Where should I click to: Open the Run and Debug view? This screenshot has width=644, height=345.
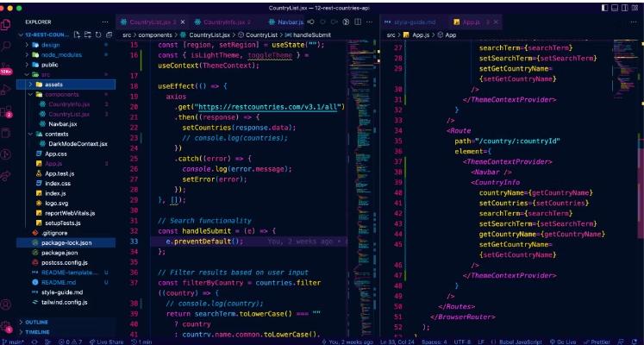coord(6,90)
